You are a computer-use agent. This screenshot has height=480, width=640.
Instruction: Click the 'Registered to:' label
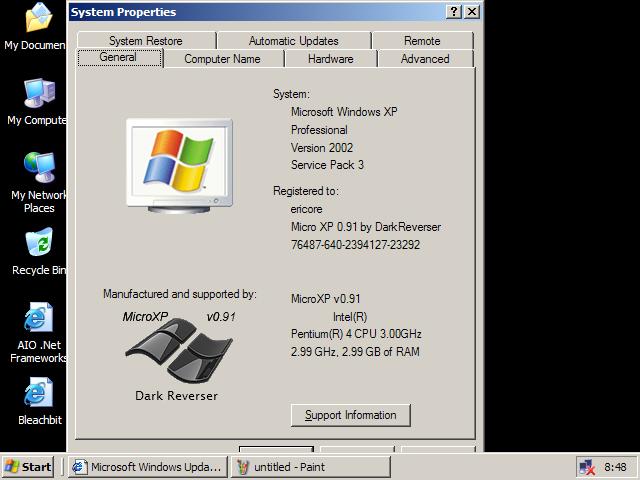[x=306, y=191]
